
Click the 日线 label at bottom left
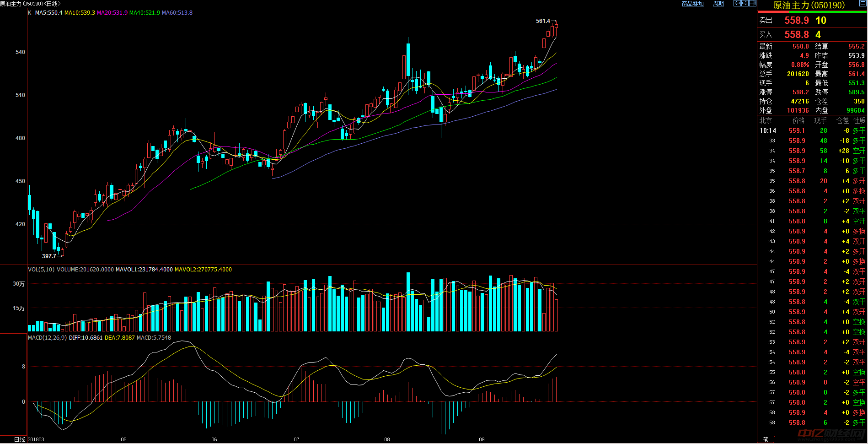point(19,439)
